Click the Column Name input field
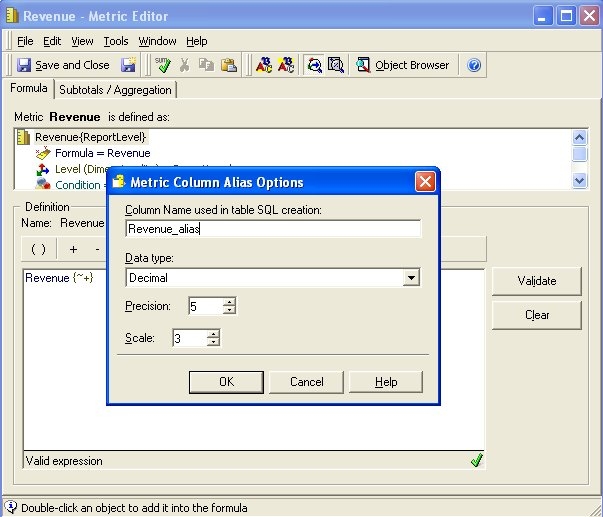 click(273, 228)
